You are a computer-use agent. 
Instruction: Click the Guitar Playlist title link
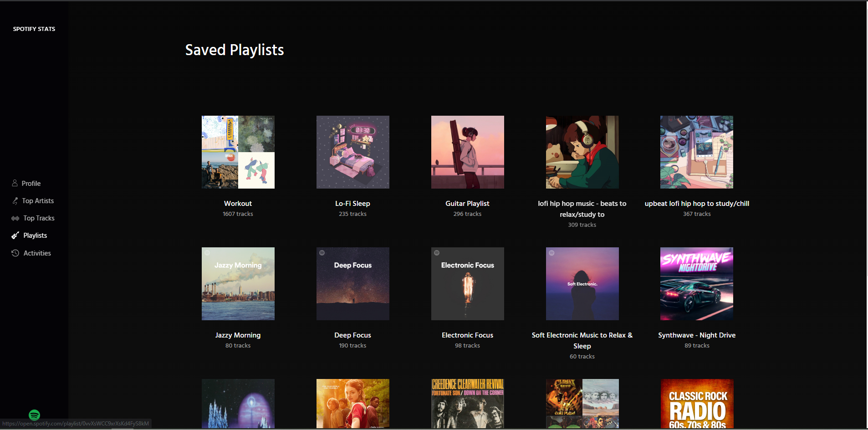click(467, 204)
